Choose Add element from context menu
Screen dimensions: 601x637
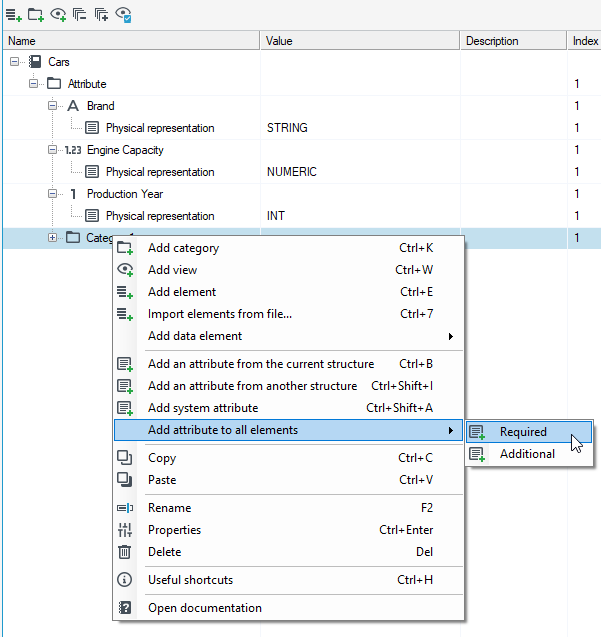point(288,292)
